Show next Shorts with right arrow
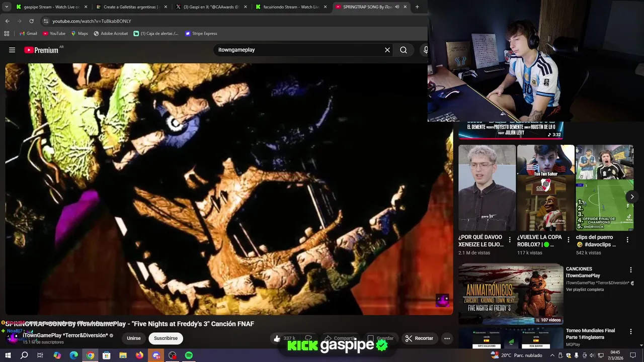 (632, 197)
